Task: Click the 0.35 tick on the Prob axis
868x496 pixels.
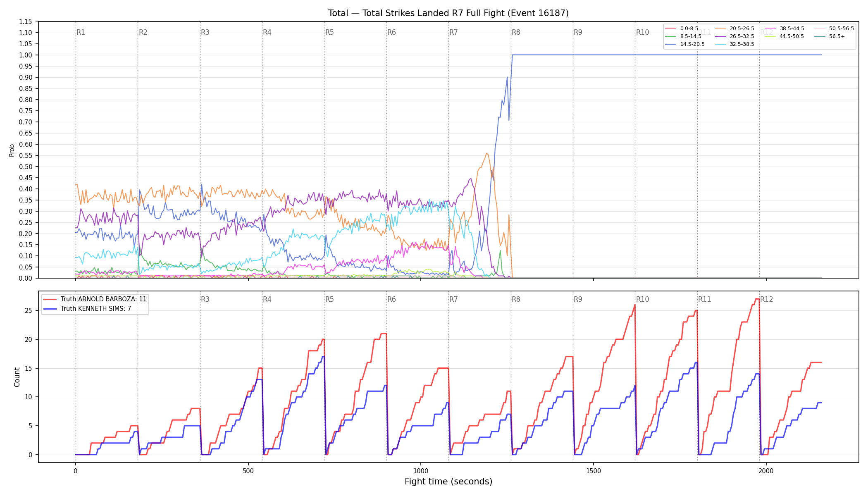Action: click(26, 200)
